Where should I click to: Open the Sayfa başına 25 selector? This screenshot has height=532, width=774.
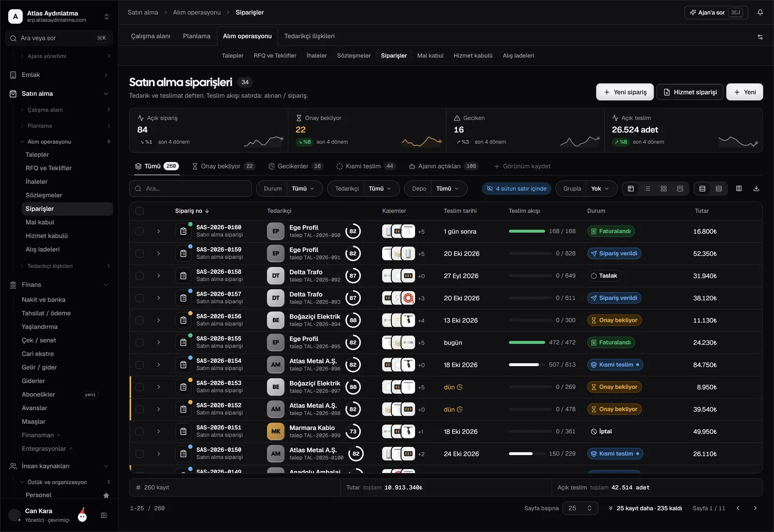[x=580, y=508]
